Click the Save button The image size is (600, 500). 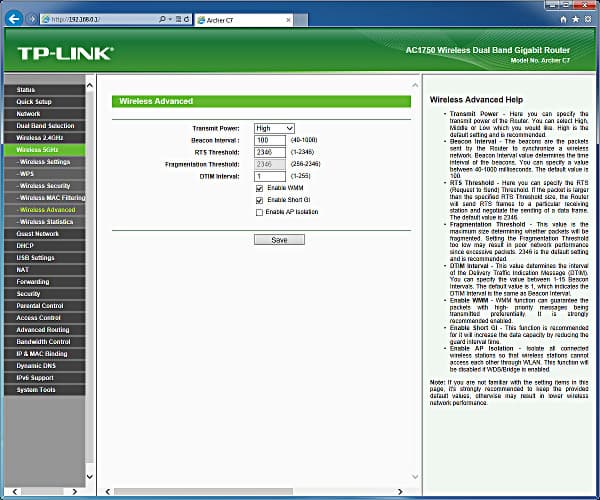click(x=279, y=240)
